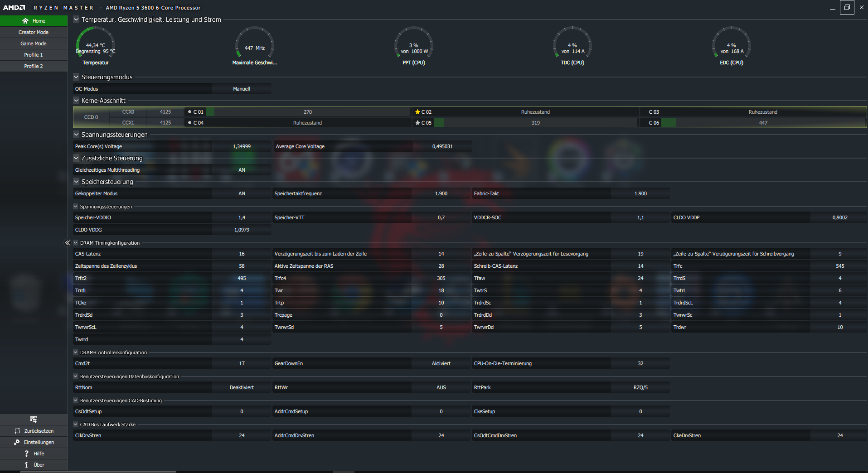Click the detach window icon above Zurücksetzen
This screenshot has height=473, width=868.
pos(34,420)
